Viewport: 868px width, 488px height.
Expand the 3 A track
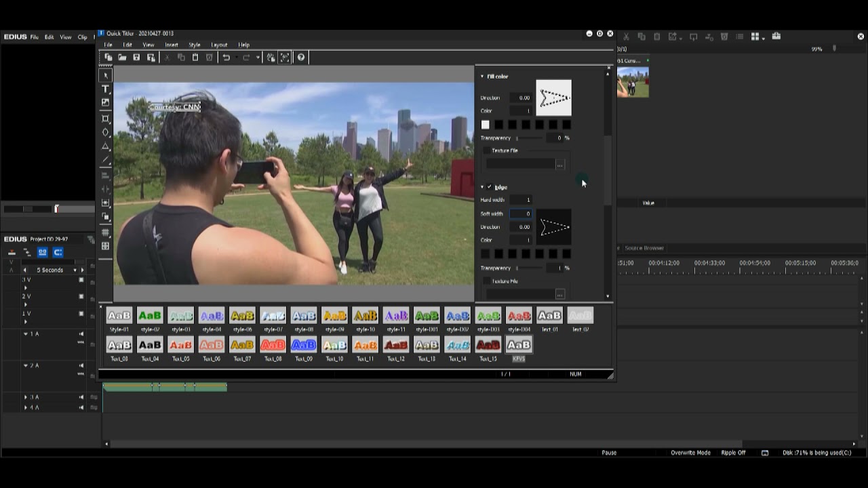[26, 397]
